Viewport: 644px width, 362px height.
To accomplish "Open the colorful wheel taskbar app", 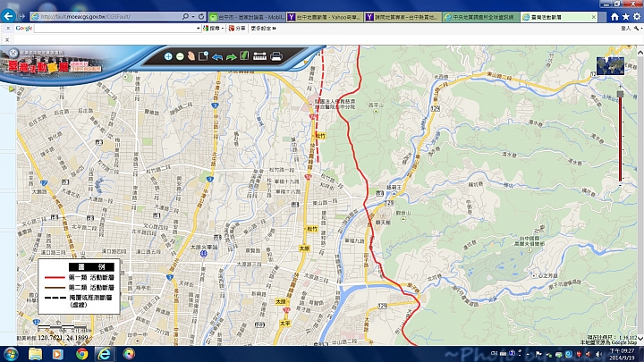I will (129, 354).
